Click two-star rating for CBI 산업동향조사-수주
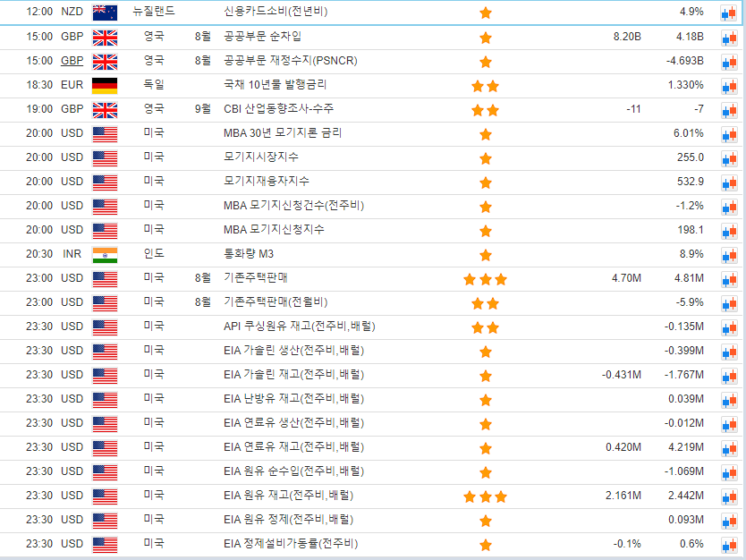 [485, 110]
